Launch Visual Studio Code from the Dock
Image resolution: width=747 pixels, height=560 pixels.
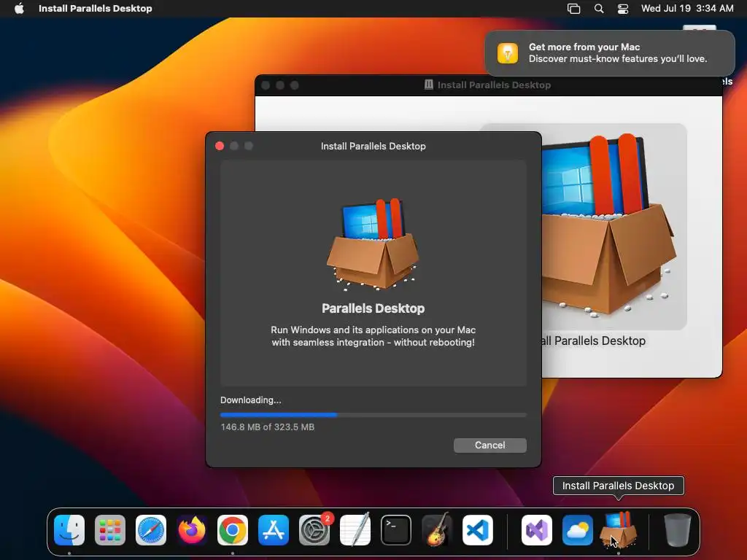[x=477, y=529]
